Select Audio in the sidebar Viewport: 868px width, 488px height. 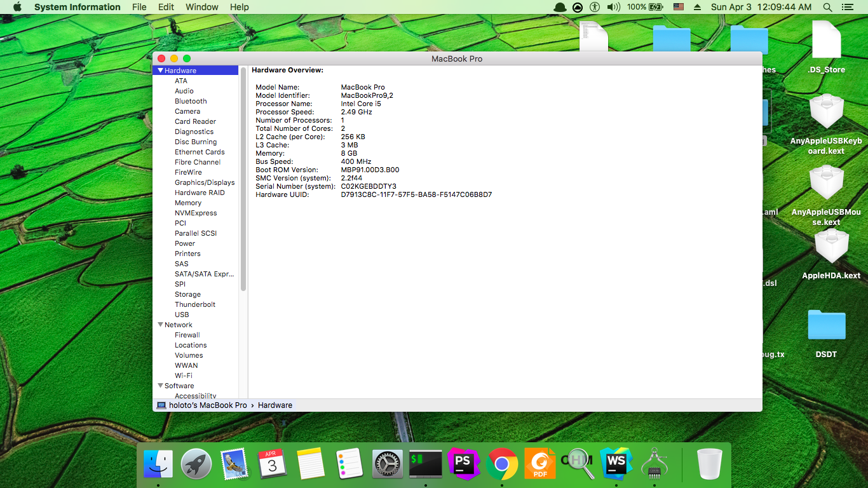(x=184, y=91)
